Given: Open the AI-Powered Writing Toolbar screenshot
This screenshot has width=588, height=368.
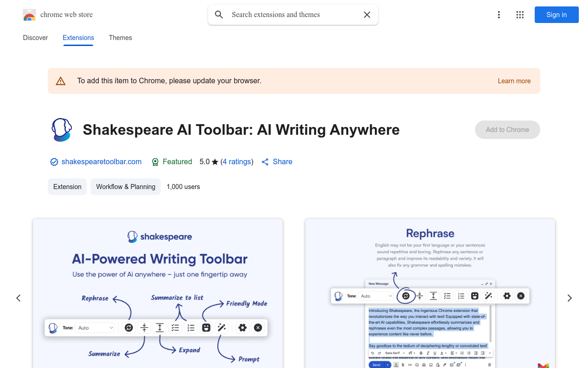Looking at the screenshot, I should point(158,293).
